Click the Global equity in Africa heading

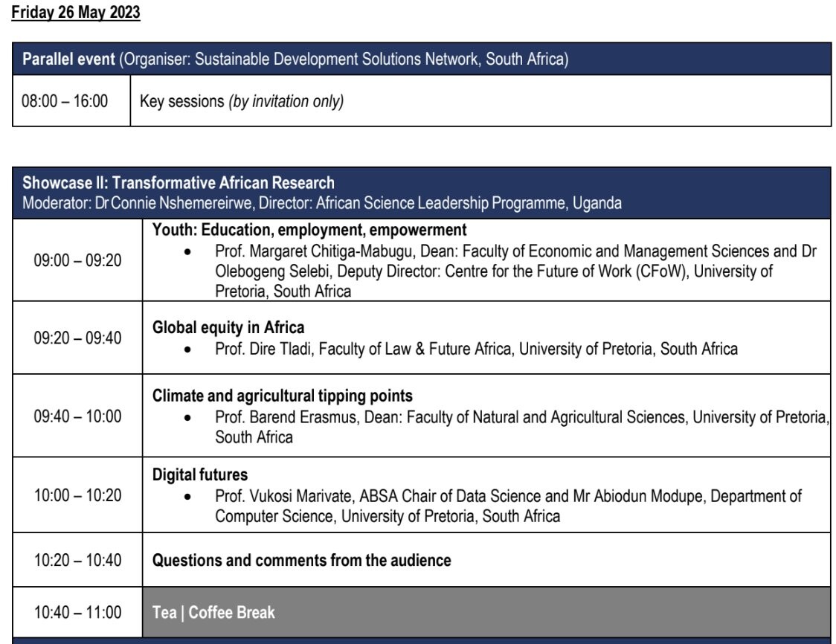click(x=228, y=327)
